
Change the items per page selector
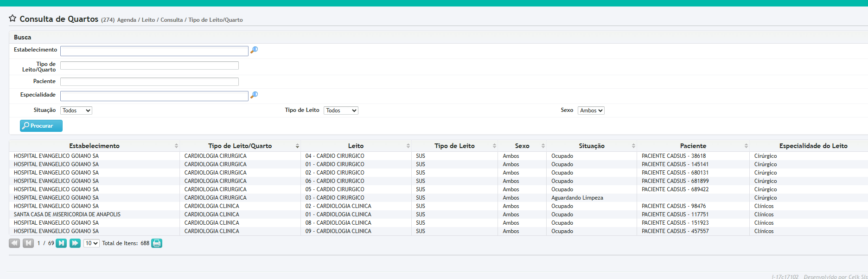[91, 243]
